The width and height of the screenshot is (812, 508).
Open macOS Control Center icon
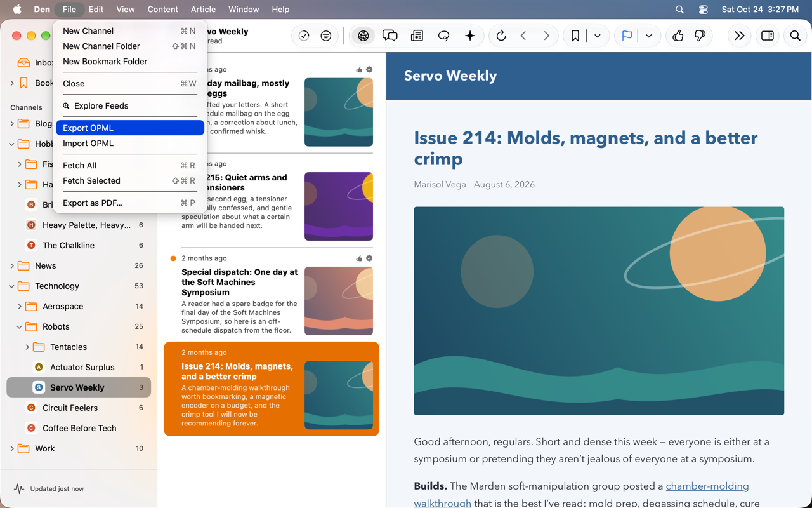click(x=704, y=10)
